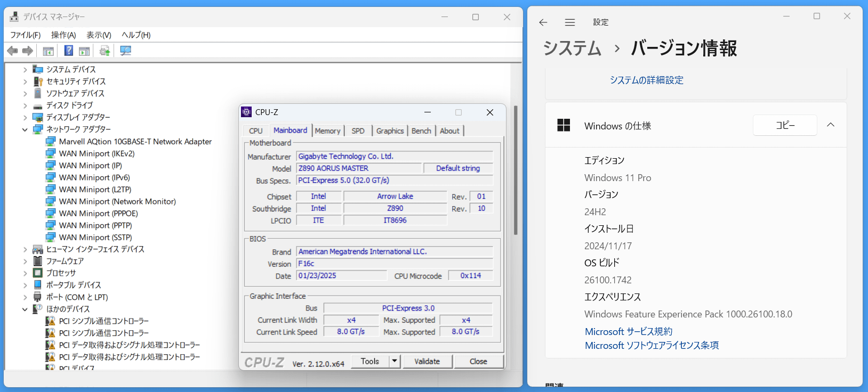The height and width of the screenshot is (392, 868).
Task: Click the Tools button in CPU-Z
Action: [370, 361]
